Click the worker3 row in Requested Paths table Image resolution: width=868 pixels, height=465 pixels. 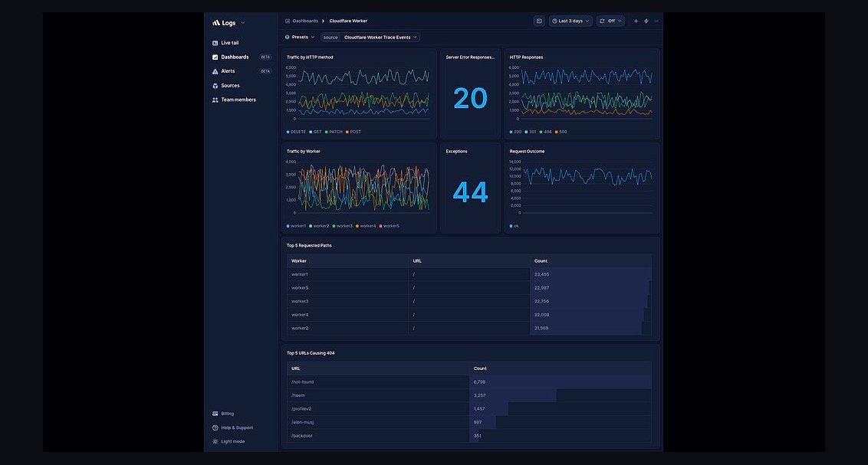469,301
